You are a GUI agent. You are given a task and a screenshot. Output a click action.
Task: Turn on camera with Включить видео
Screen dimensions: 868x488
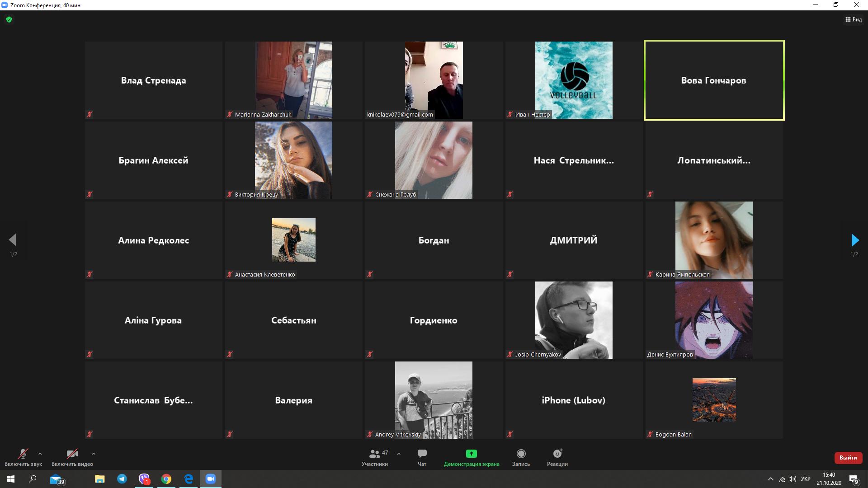pyautogui.click(x=72, y=457)
